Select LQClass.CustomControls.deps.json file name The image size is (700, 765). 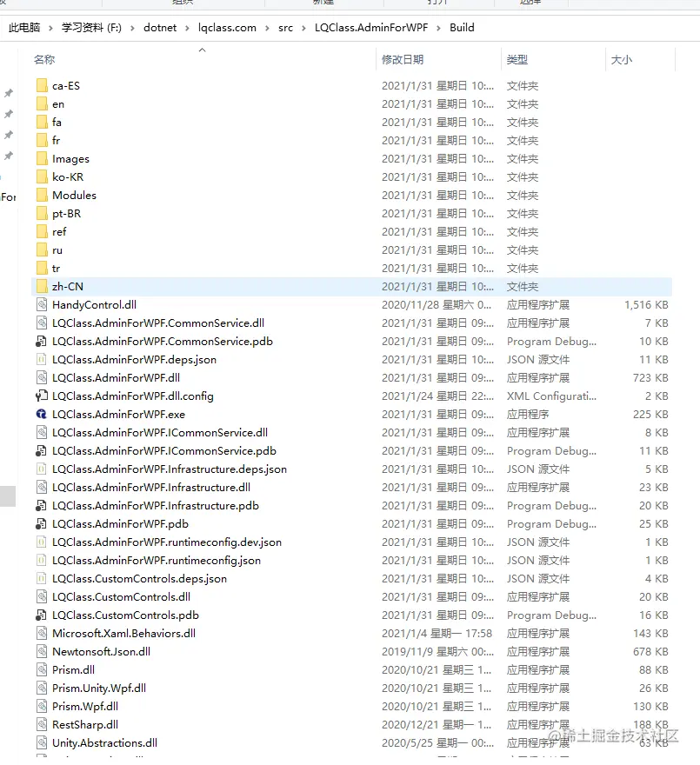point(139,579)
